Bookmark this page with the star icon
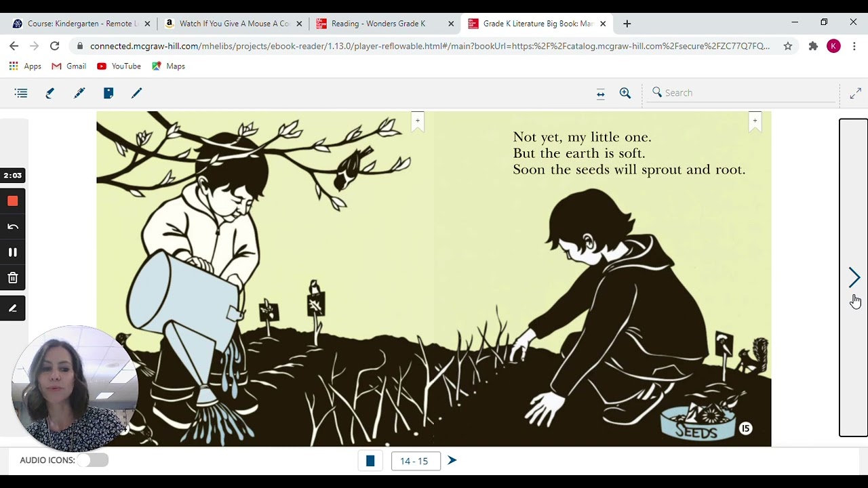Image resolution: width=868 pixels, height=488 pixels. (788, 46)
